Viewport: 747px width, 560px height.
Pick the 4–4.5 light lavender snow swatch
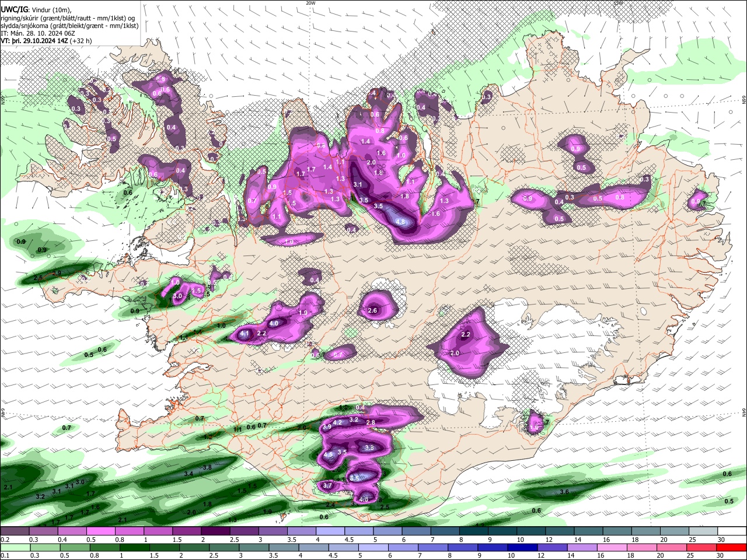click(330, 531)
